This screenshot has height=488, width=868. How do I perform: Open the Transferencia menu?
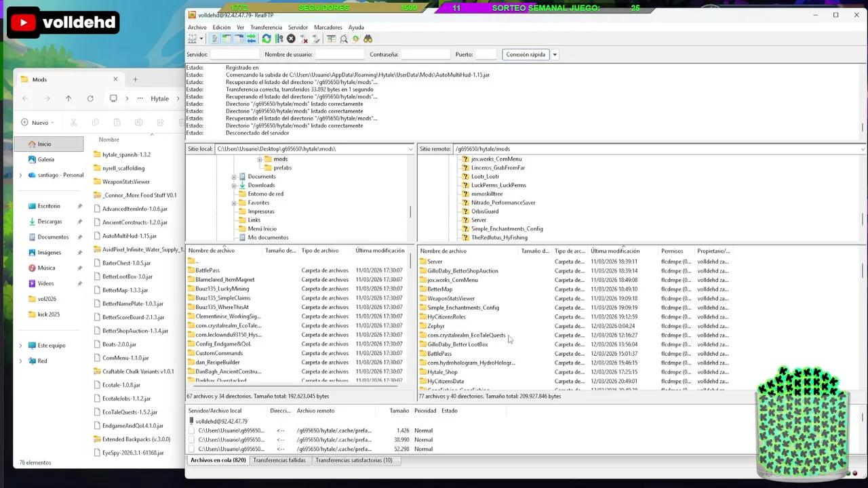[266, 28]
